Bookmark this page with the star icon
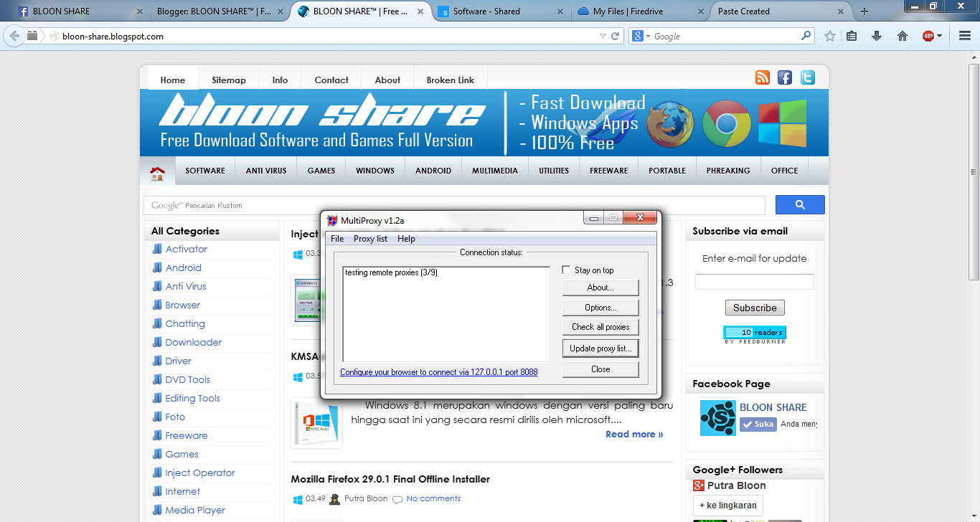 tap(830, 36)
